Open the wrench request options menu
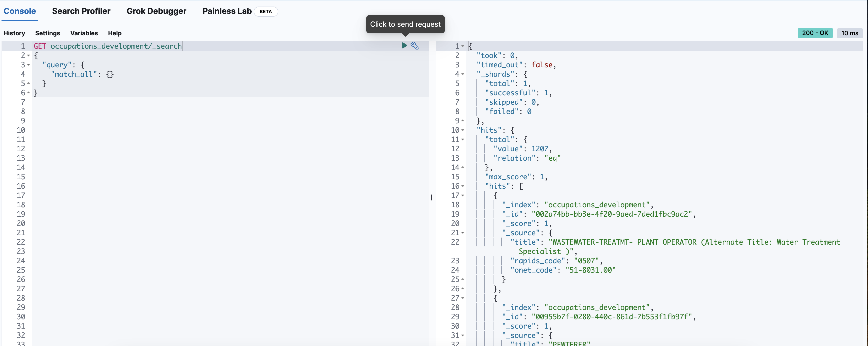 [414, 46]
